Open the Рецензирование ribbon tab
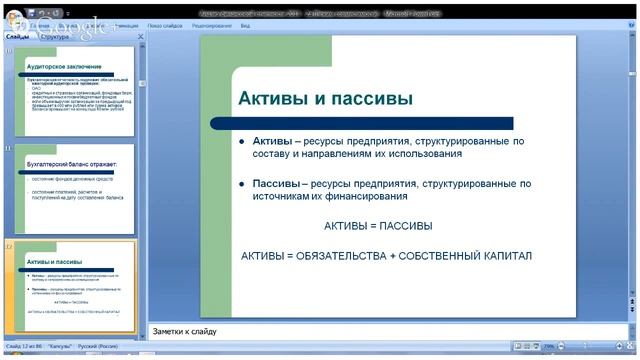 [212, 26]
